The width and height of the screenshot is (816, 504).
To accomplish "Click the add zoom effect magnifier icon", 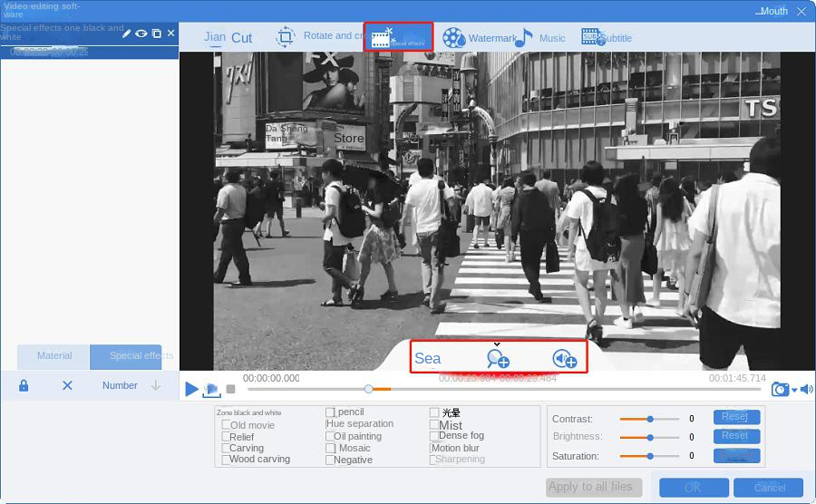I will point(498,359).
